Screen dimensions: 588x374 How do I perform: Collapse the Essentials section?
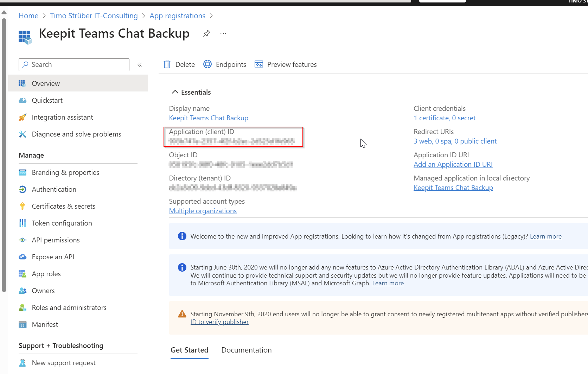pyautogui.click(x=175, y=92)
